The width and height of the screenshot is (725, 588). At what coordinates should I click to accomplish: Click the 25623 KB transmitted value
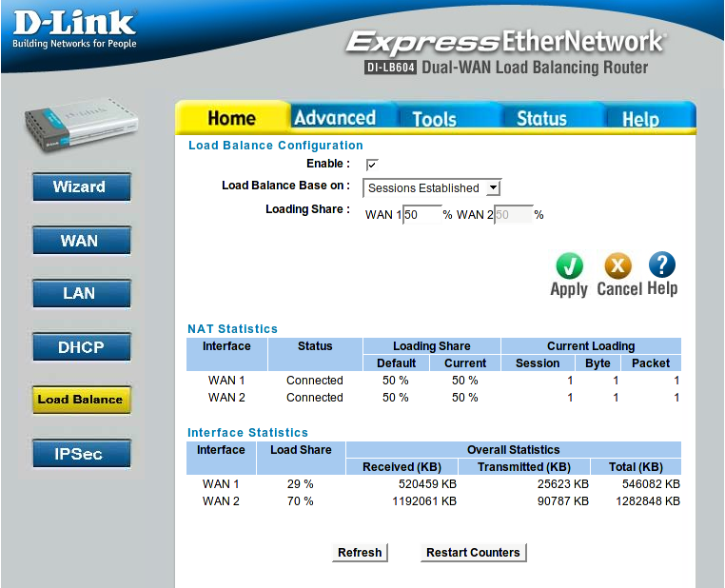point(563,484)
